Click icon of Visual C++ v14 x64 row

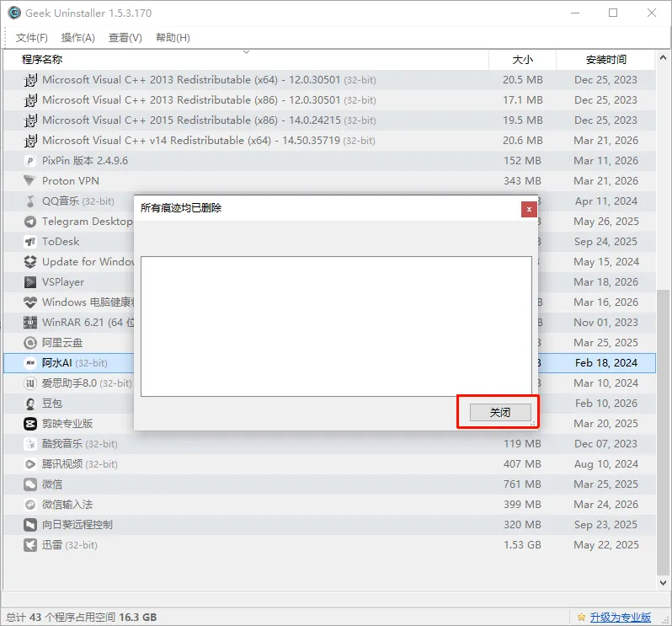(x=30, y=141)
